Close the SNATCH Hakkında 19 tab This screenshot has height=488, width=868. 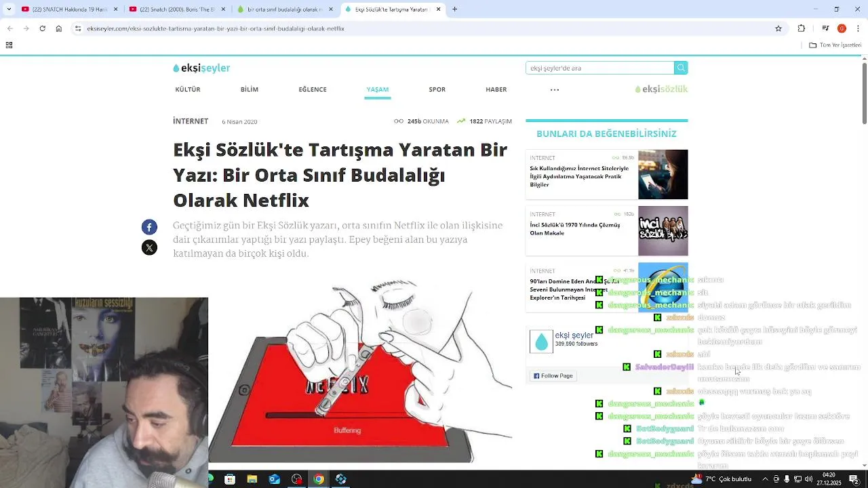(116, 9)
